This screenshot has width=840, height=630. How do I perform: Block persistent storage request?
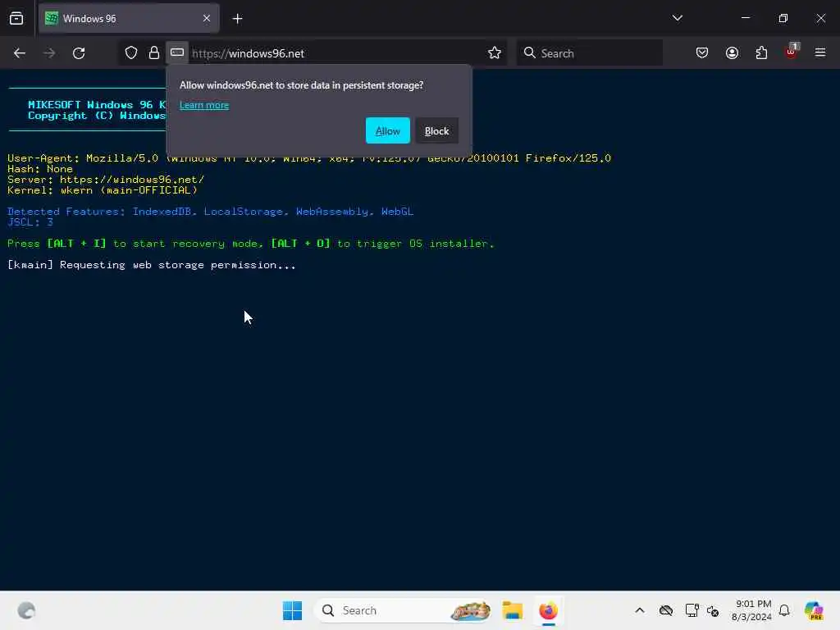436,130
